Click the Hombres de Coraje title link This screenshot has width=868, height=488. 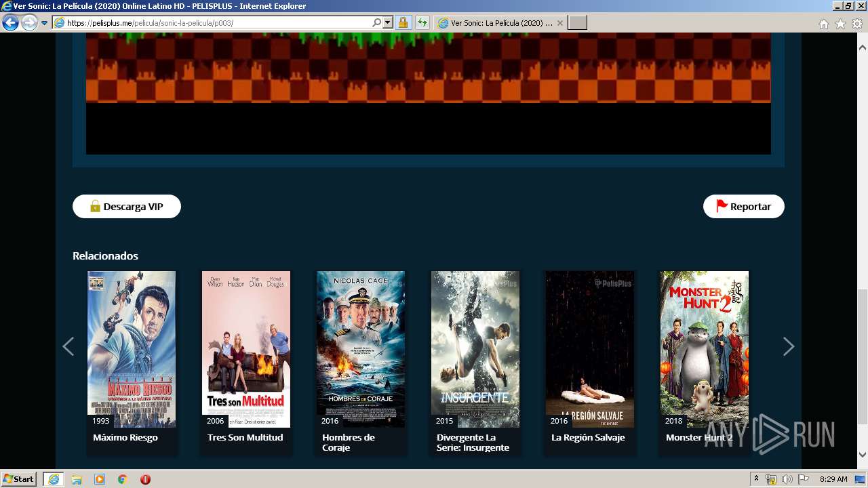point(349,443)
